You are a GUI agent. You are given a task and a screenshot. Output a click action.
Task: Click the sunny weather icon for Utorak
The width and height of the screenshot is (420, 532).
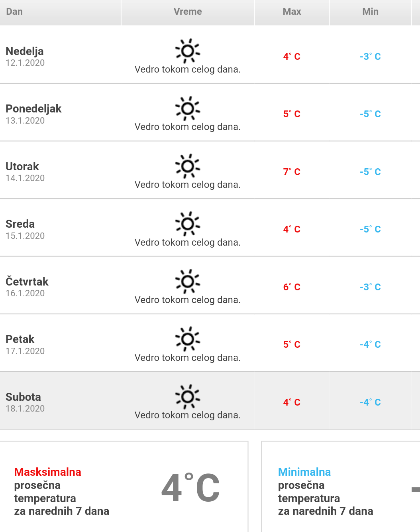[x=188, y=166]
